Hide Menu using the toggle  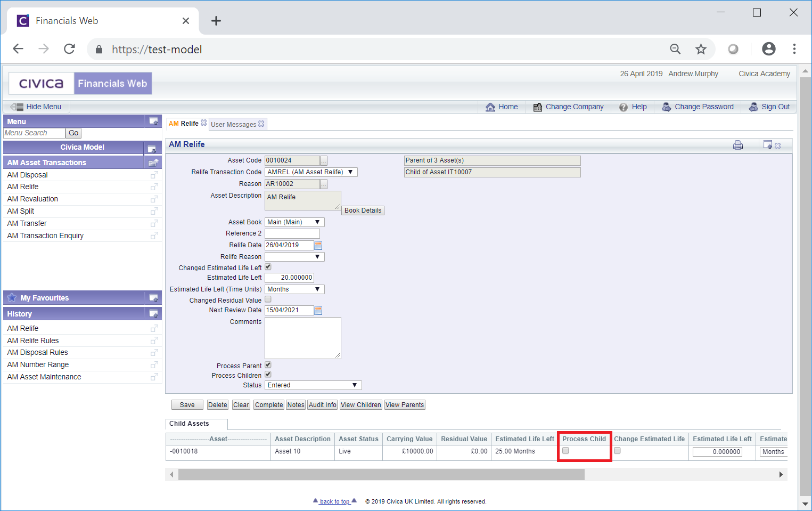point(36,107)
